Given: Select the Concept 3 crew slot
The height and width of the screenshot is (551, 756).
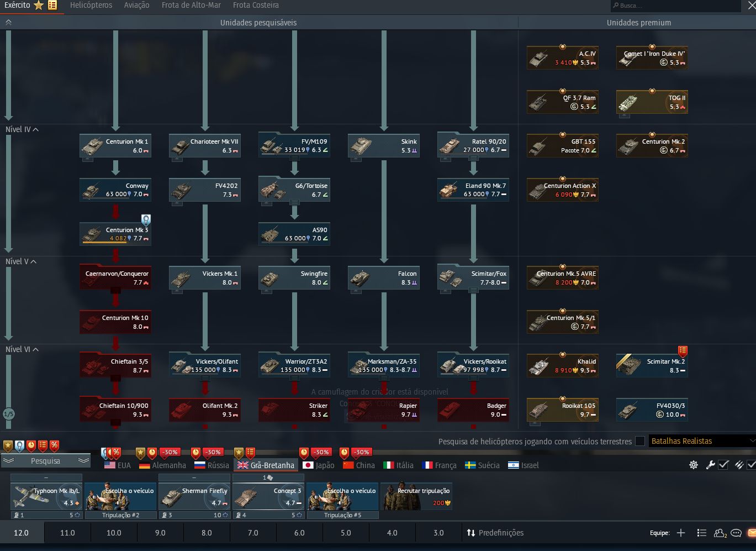Looking at the screenshot, I should [268, 496].
